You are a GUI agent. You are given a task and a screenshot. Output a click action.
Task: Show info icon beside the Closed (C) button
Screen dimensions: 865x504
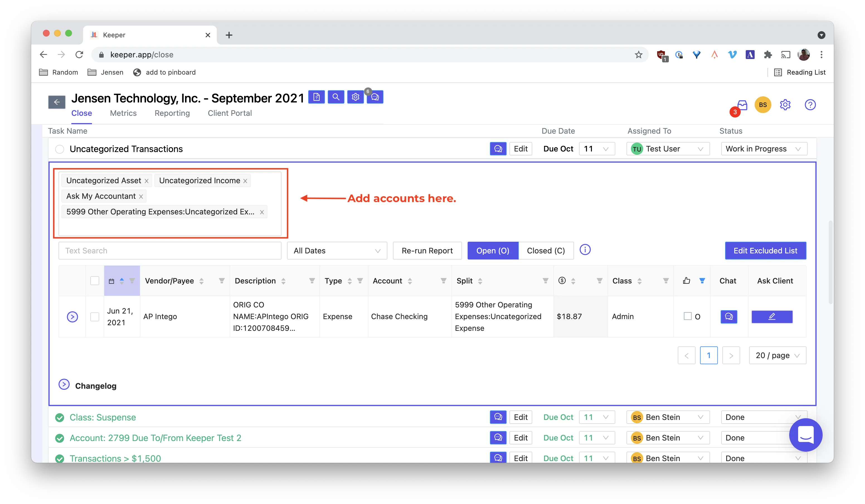coord(585,250)
